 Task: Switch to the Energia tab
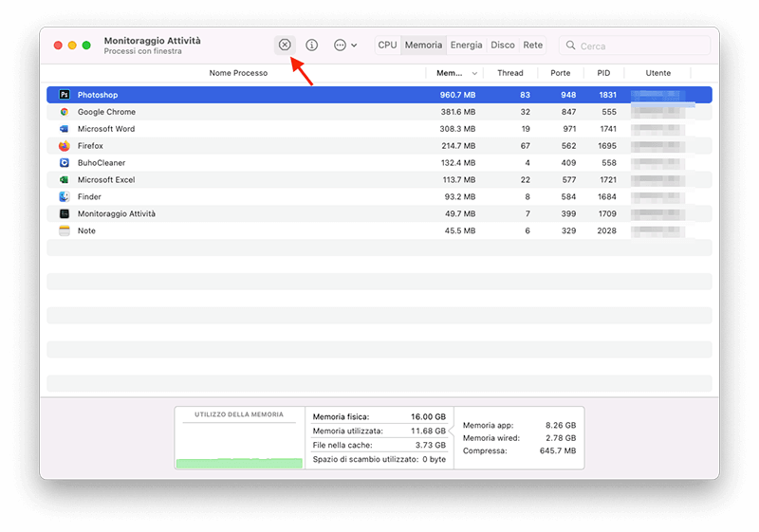466,45
